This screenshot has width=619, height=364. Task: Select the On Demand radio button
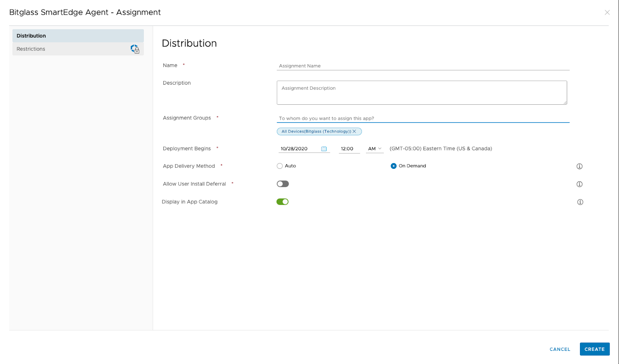[x=393, y=166]
